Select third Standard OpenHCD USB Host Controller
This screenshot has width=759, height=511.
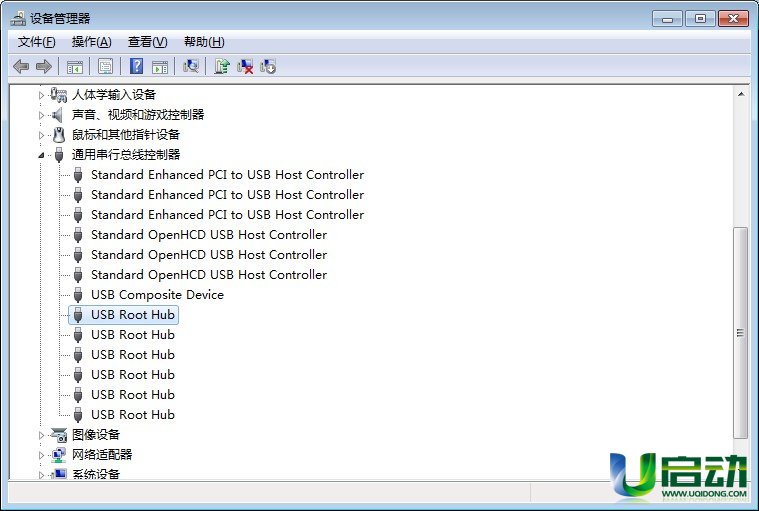pyautogui.click(x=209, y=275)
